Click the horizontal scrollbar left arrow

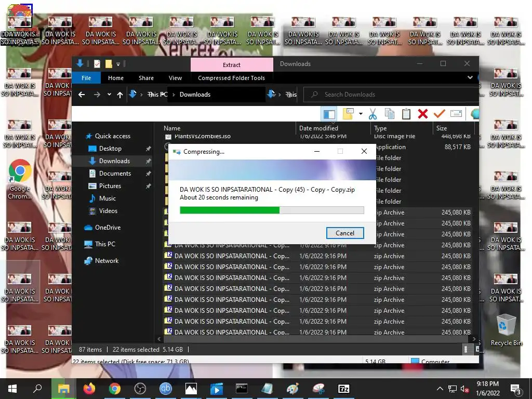(x=159, y=339)
